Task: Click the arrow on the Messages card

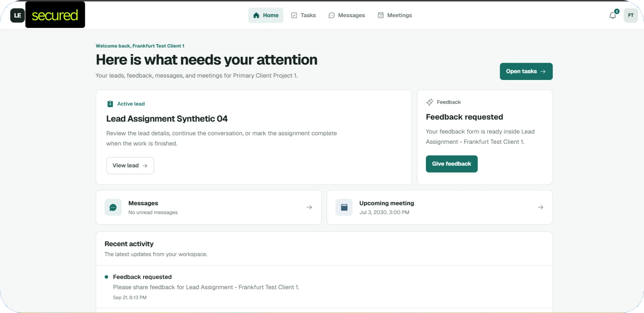Action: (x=309, y=207)
